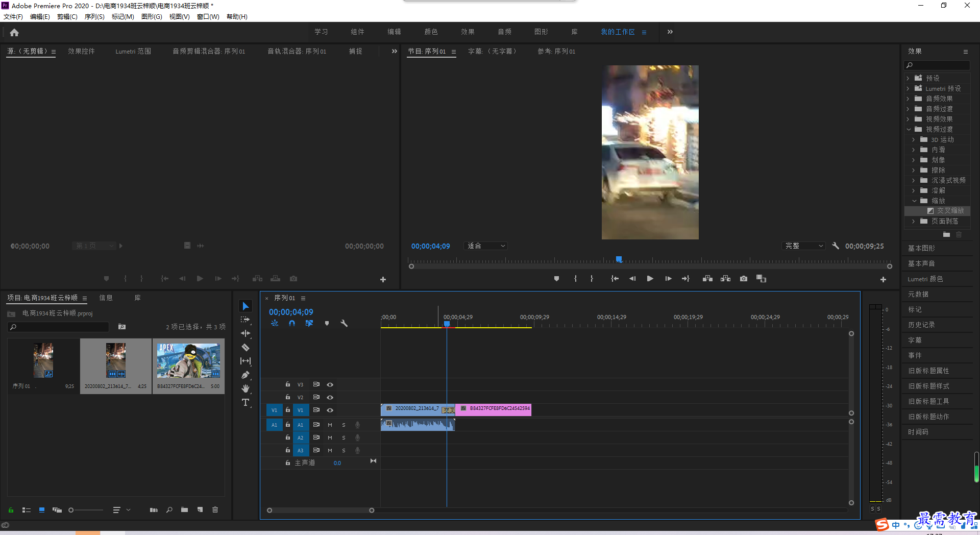Delete selected item with trash icon in Project panel
The image size is (980, 535).
coord(215,509)
